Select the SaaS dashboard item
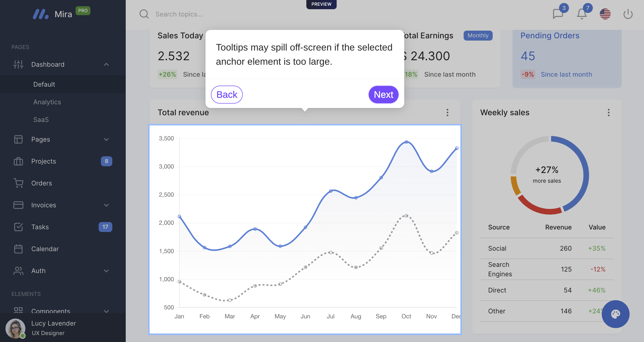 tap(41, 120)
